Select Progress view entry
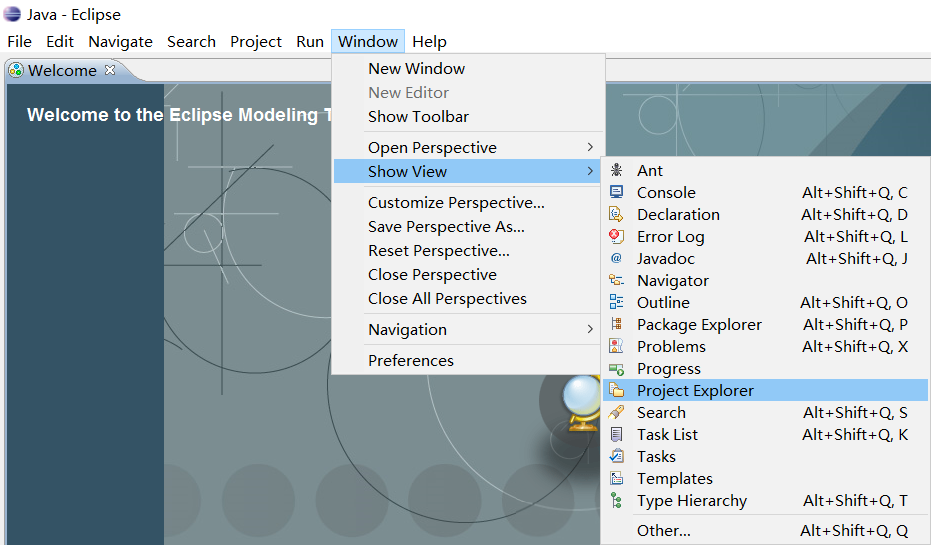 point(766,369)
